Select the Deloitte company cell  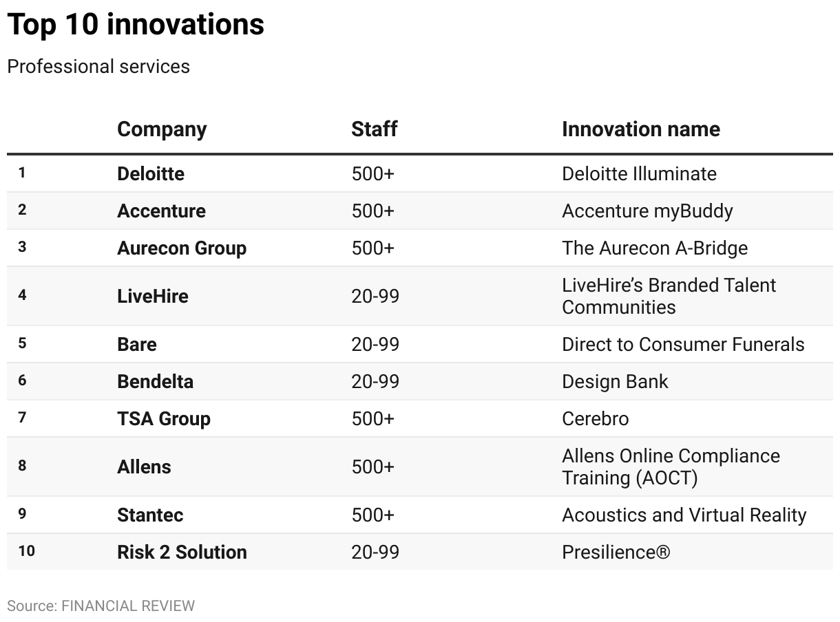point(151,173)
